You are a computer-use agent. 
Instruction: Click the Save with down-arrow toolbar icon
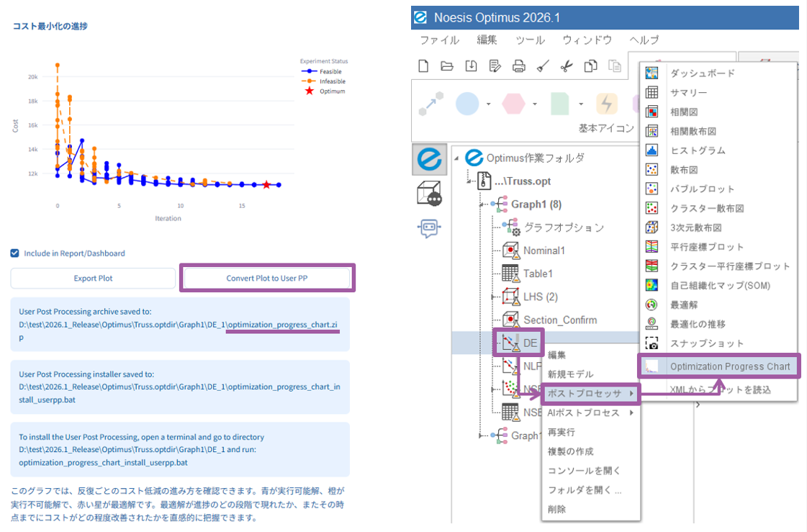click(471, 66)
